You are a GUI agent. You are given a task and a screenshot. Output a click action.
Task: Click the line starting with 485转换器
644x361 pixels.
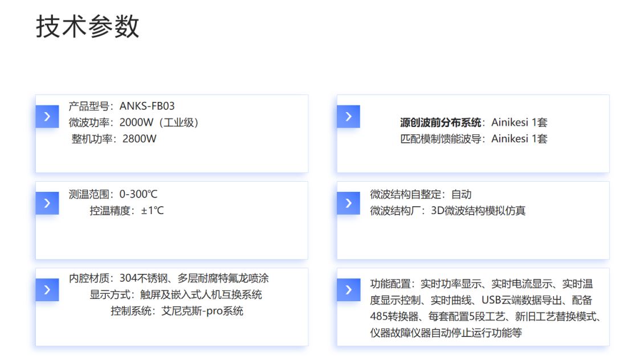486,317
